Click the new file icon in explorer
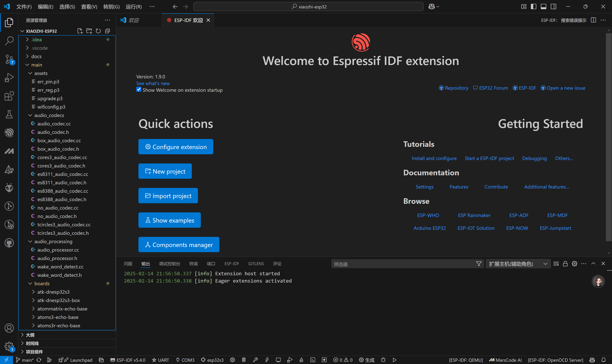 [80, 31]
